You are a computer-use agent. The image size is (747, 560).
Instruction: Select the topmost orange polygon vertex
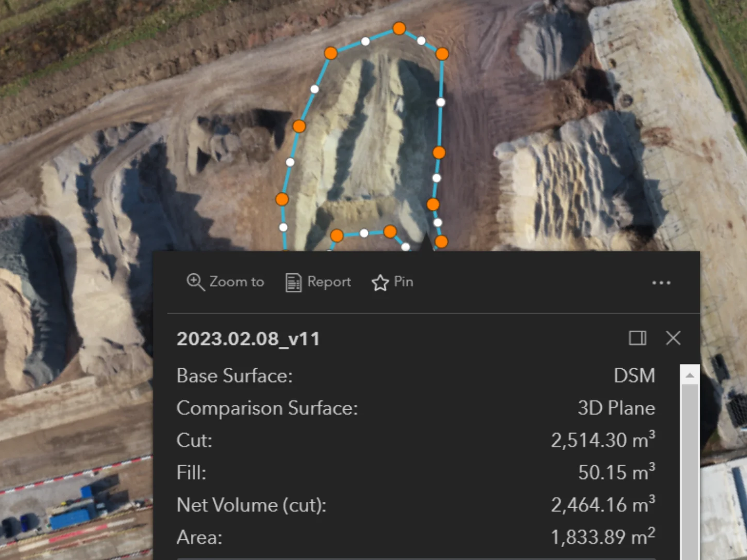coord(399,28)
